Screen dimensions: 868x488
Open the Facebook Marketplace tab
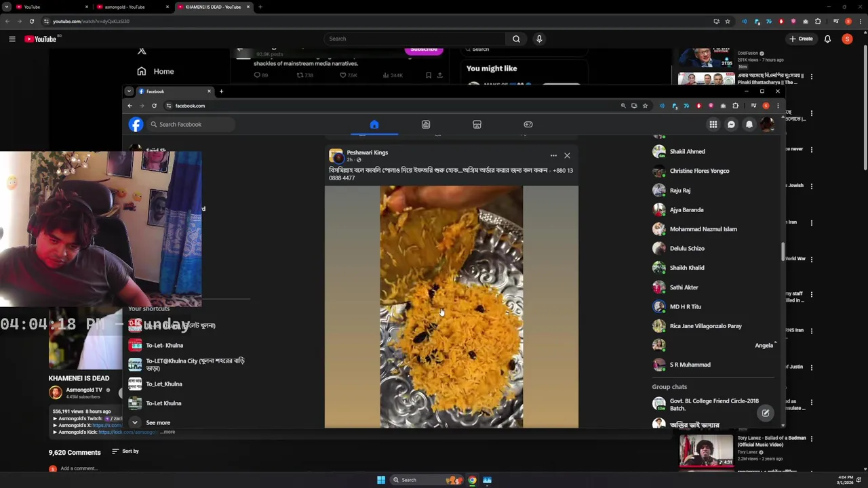click(477, 124)
